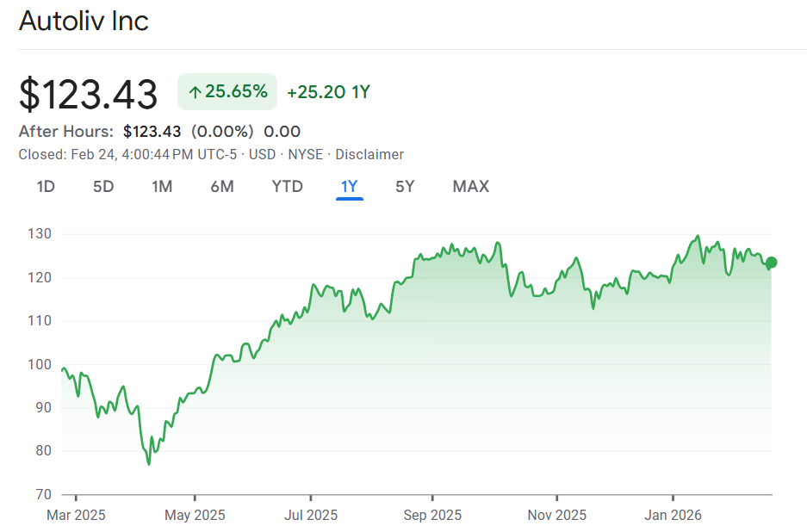This screenshot has width=807, height=532.
Task: Click the 25.65% gain badge
Action: click(x=227, y=92)
